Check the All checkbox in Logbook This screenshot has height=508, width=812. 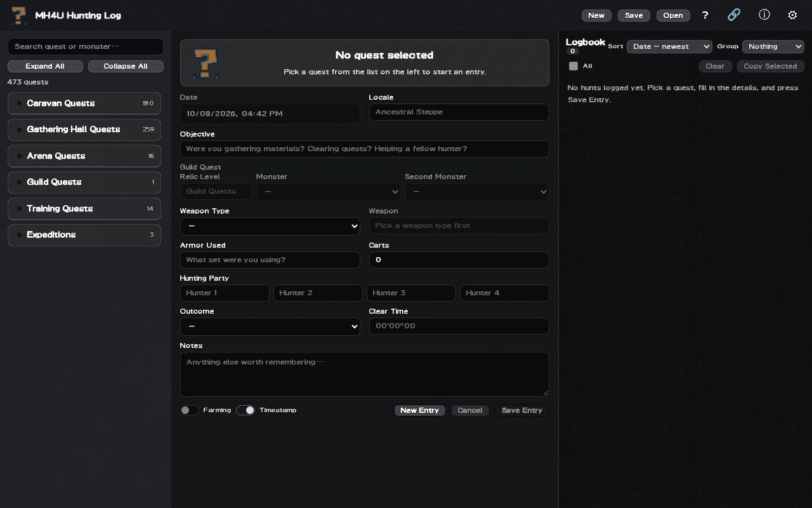[573, 66]
